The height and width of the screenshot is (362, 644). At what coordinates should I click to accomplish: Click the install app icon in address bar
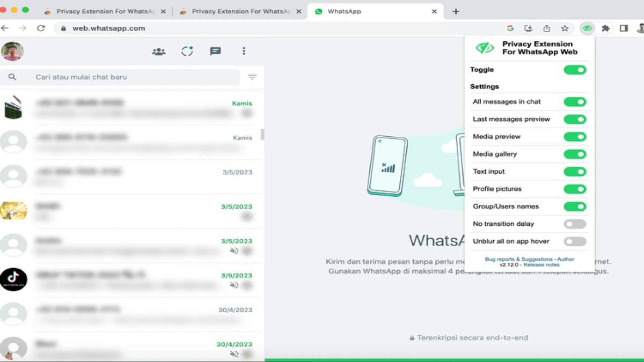tap(528, 28)
